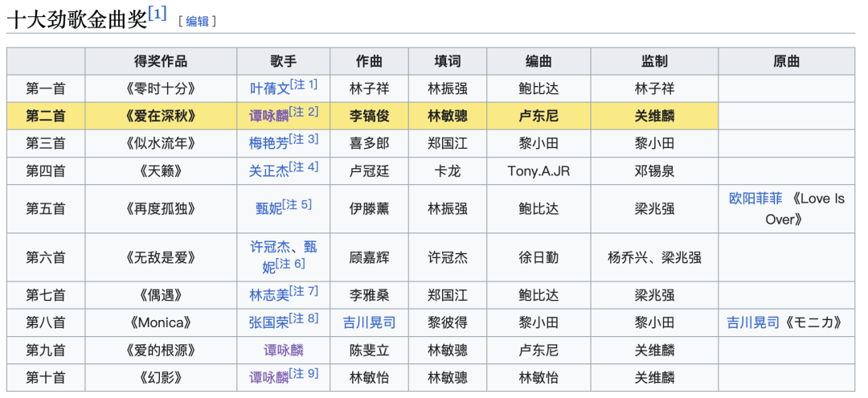
Task: Select composer 陈斐立 cell
Action: tap(369, 351)
